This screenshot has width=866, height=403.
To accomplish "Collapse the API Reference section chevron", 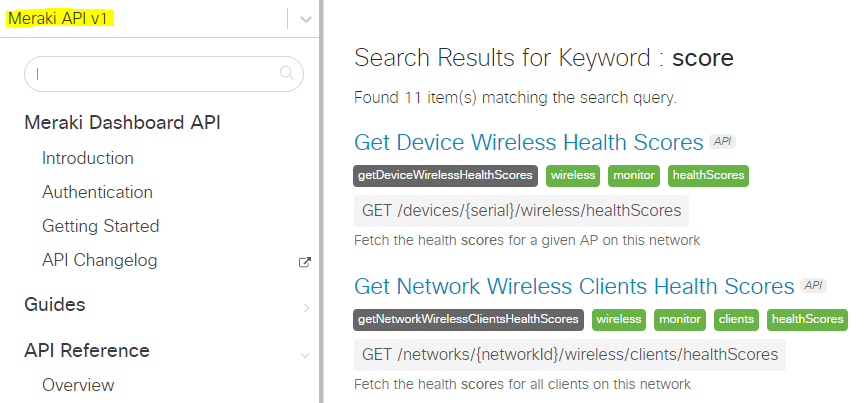I will [x=305, y=353].
